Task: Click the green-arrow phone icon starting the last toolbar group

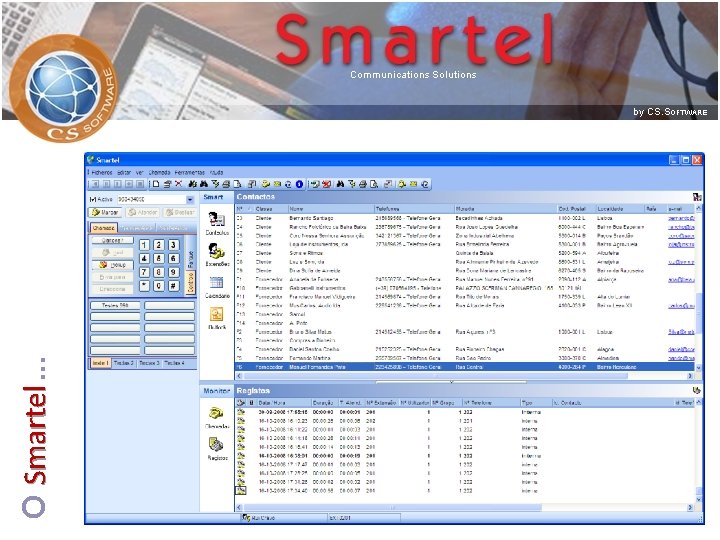Action: 315,184
